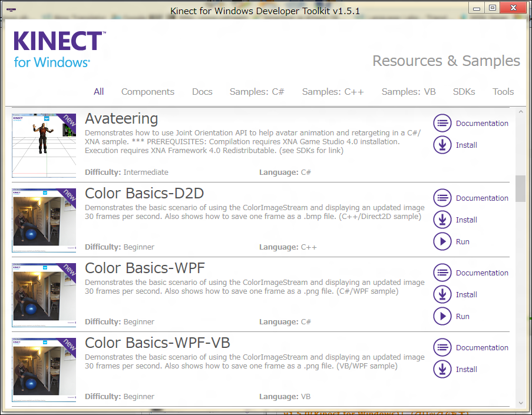Click the Color Basics-WPF description text

tap(255, 287)
